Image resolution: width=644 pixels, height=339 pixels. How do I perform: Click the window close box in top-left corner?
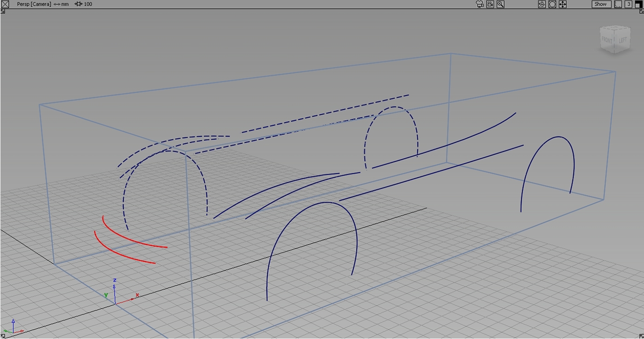pos(5,4)
